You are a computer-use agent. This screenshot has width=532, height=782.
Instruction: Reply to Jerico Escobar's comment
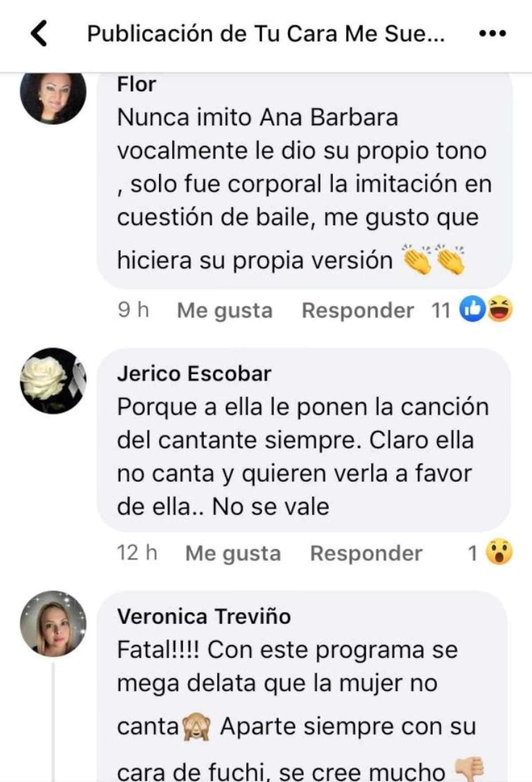click(x=366, y=554)
